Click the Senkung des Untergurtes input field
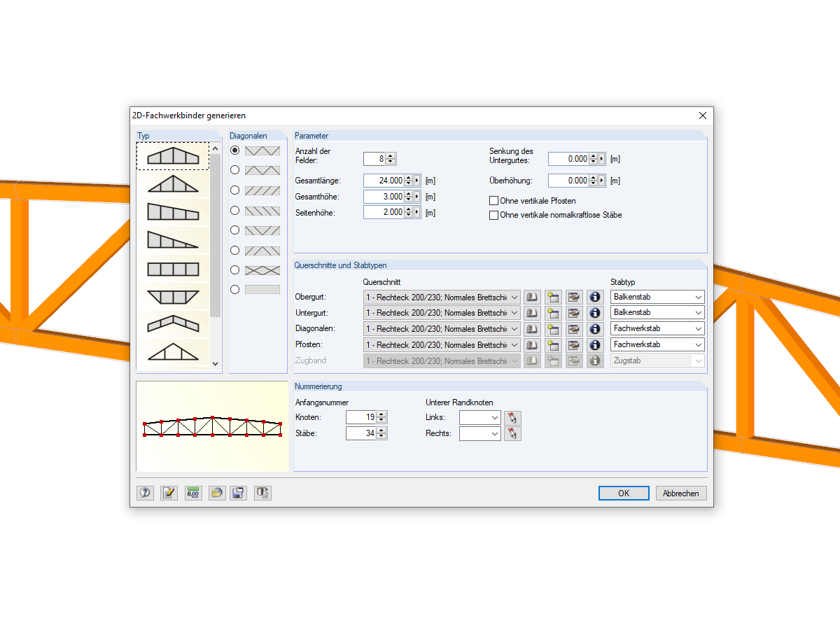 click(x=568, y=159)
